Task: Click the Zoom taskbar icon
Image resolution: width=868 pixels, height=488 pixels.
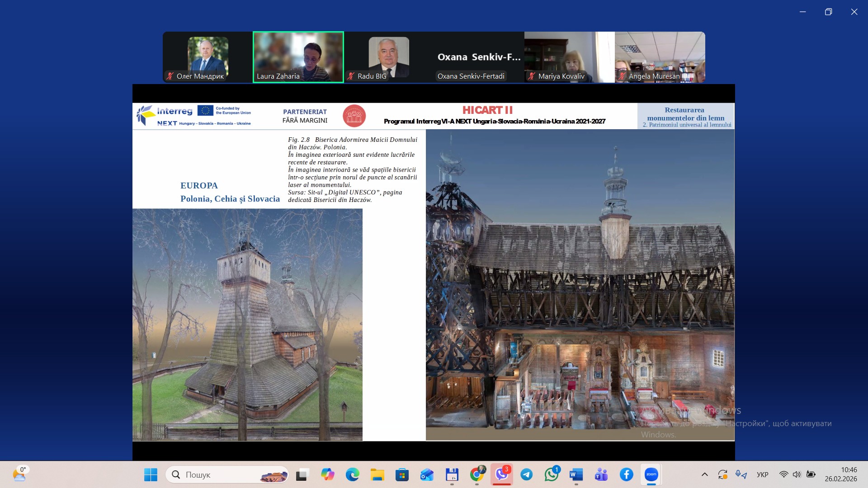Action: 651,474
